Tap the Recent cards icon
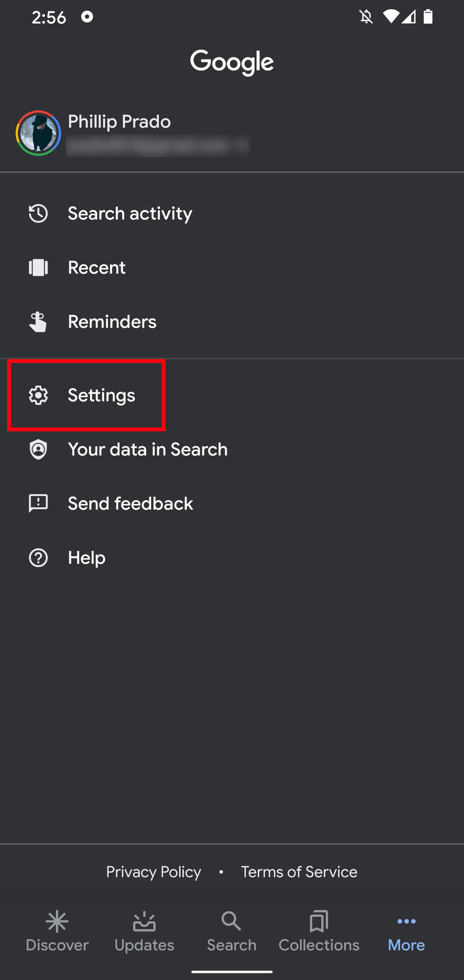The width and height of the screenshot is (464, 980). pos(38,267)
